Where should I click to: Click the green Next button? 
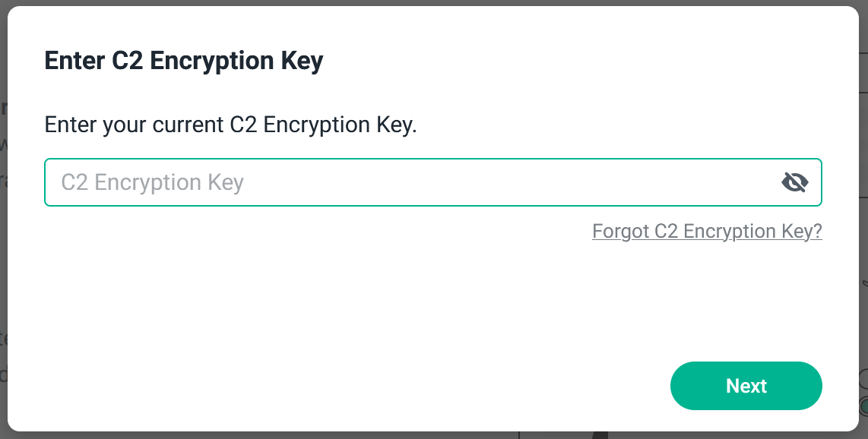tap(746, 386)
